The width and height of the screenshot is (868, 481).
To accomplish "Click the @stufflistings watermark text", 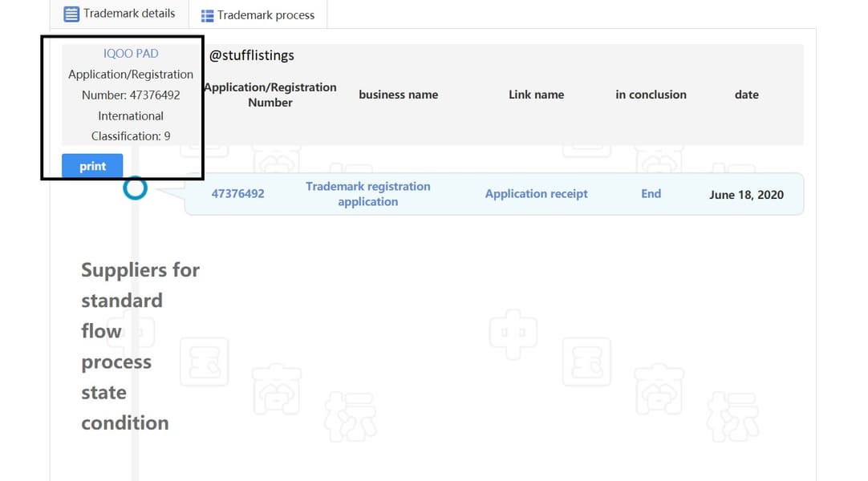I will (x=252, y=55).
